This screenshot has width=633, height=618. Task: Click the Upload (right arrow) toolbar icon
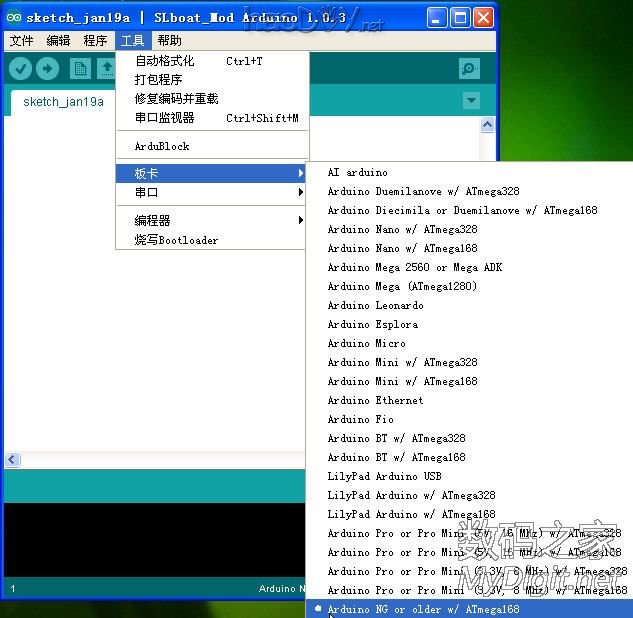click(x=47, y=68)
